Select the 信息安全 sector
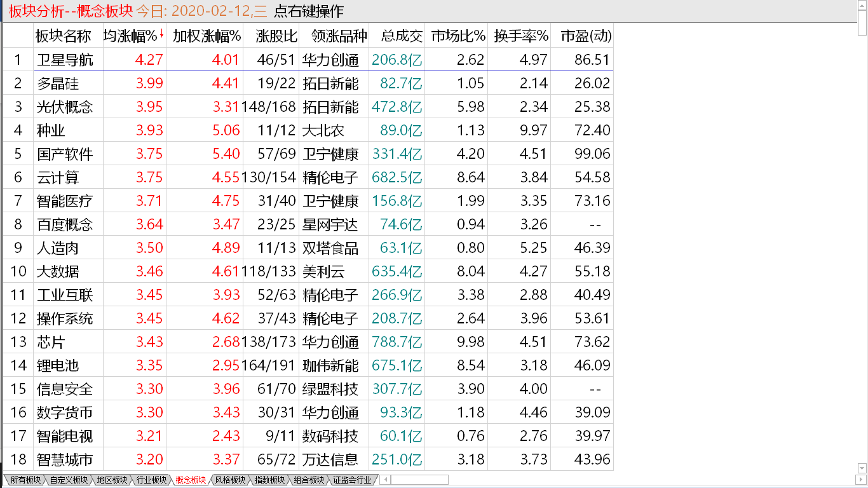The width and height of the screenshot is (868, 488). tap(65, 389)
